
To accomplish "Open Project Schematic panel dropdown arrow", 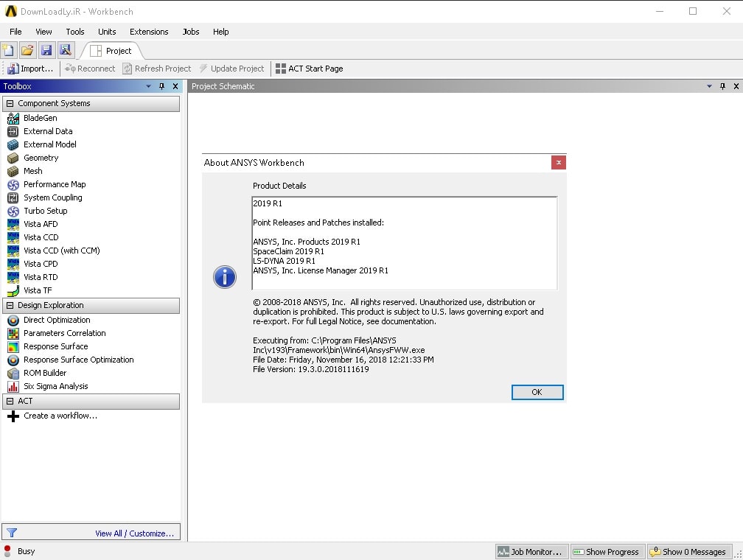I will pyautogui.click(x=710, y=86).
